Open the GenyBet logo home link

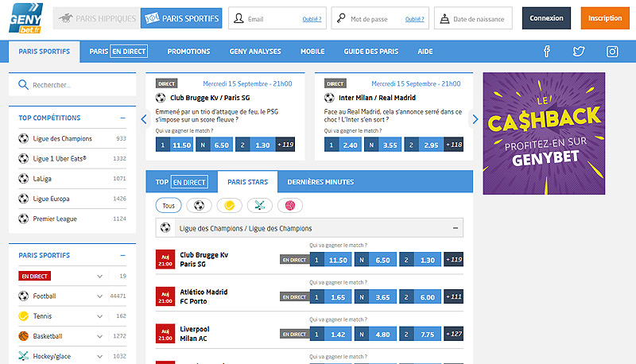point(26,18)
